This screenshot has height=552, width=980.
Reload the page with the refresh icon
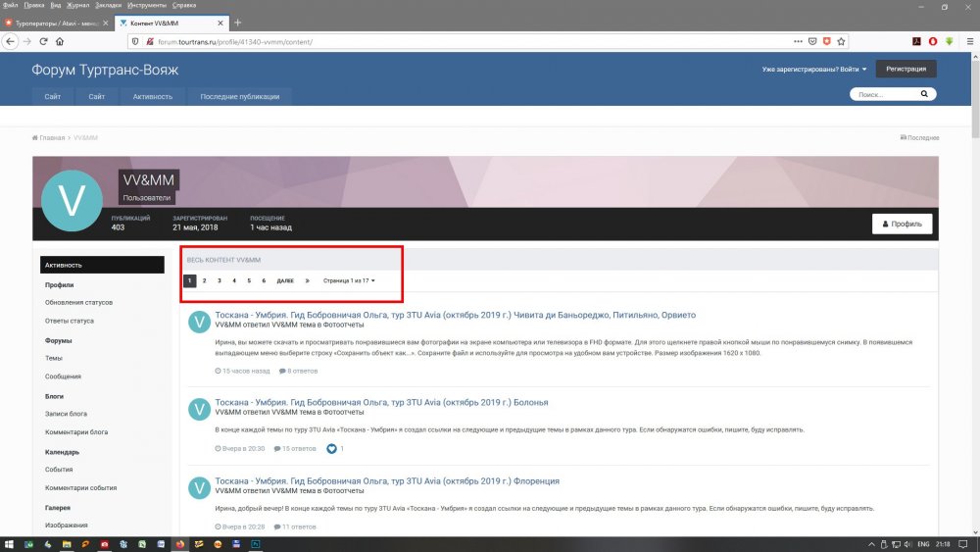tap(43, 41)
